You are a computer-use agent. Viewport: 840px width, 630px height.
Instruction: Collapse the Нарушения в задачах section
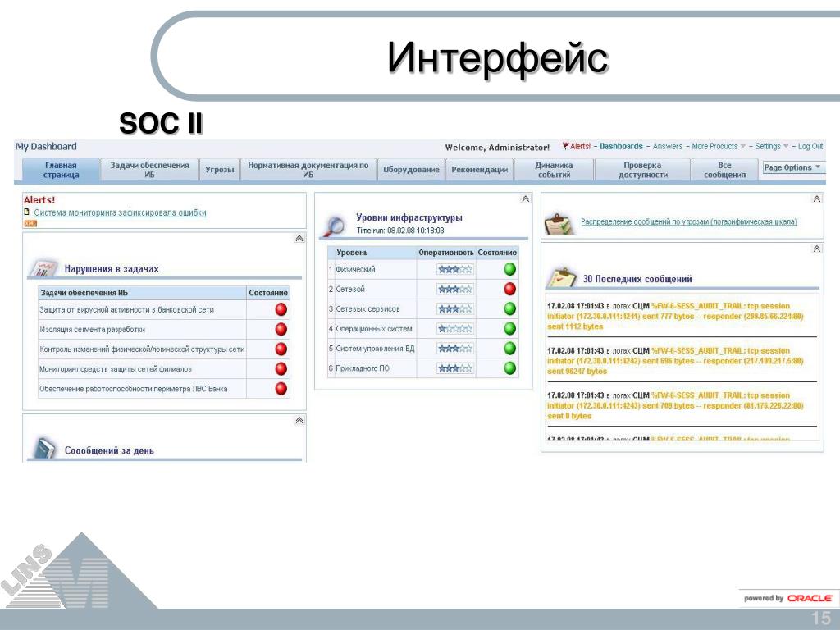click(x=299, y=239)
